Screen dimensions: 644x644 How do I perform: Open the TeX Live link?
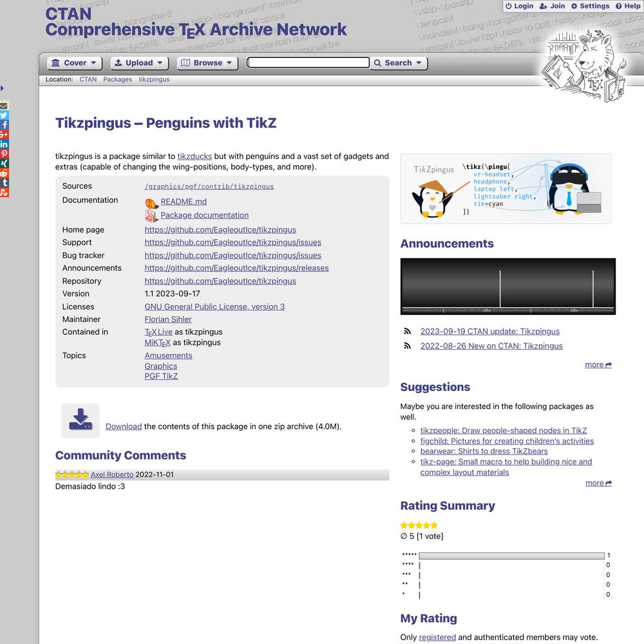(x=158, y=332)
